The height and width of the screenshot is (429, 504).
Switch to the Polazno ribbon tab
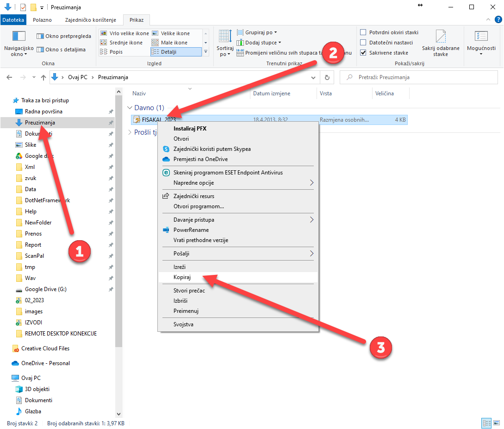pos(42,20)
